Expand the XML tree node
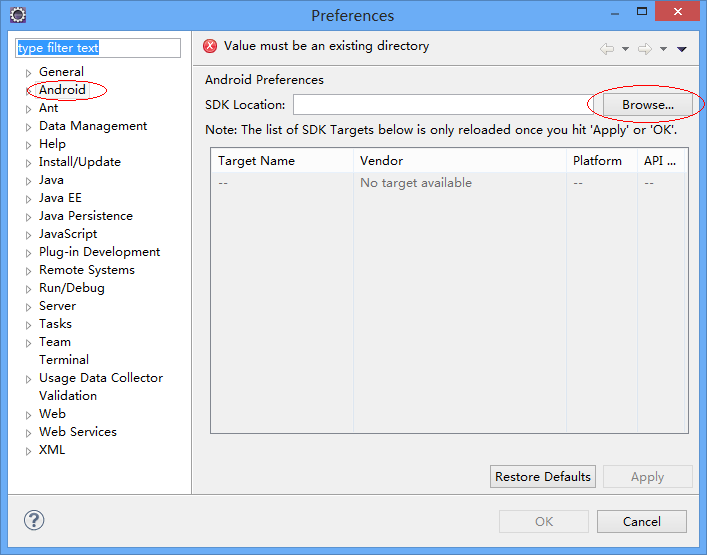This screenshot has width=707, height=555. 28,451
